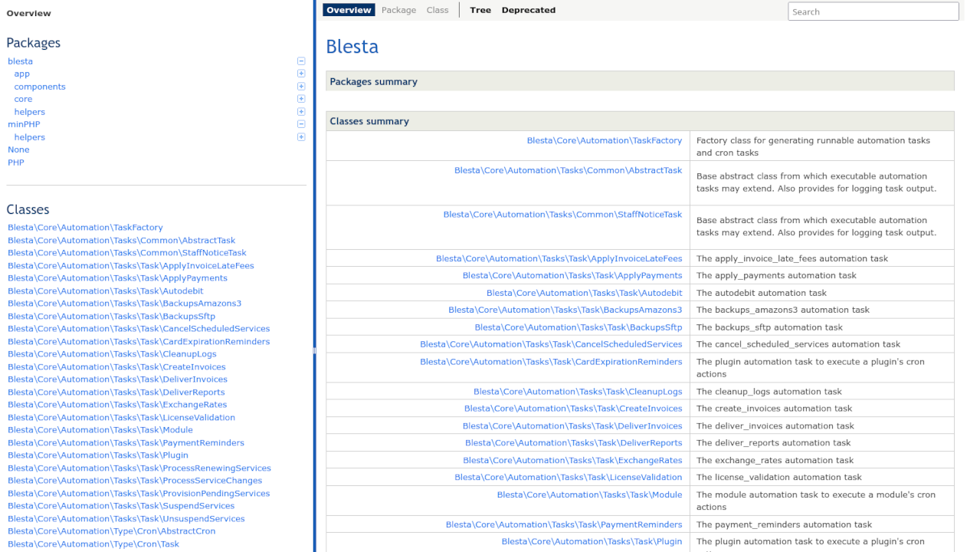Open the PHP package link in sidebar
The height and width of the screenshot is (552, 980).
point(16,163)
